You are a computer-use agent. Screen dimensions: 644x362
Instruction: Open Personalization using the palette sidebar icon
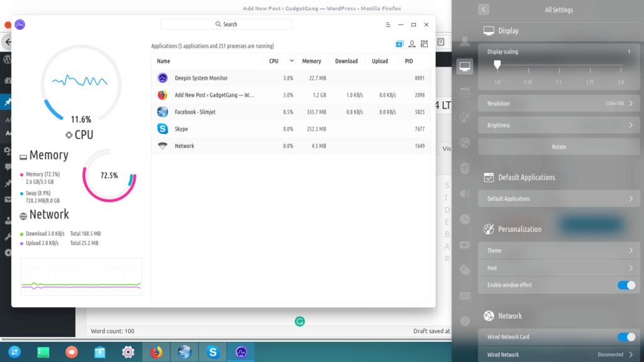tap(464, 118)
